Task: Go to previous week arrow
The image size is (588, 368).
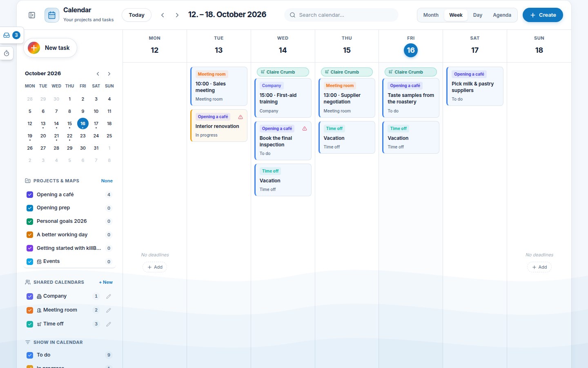Action: point(163,15)
